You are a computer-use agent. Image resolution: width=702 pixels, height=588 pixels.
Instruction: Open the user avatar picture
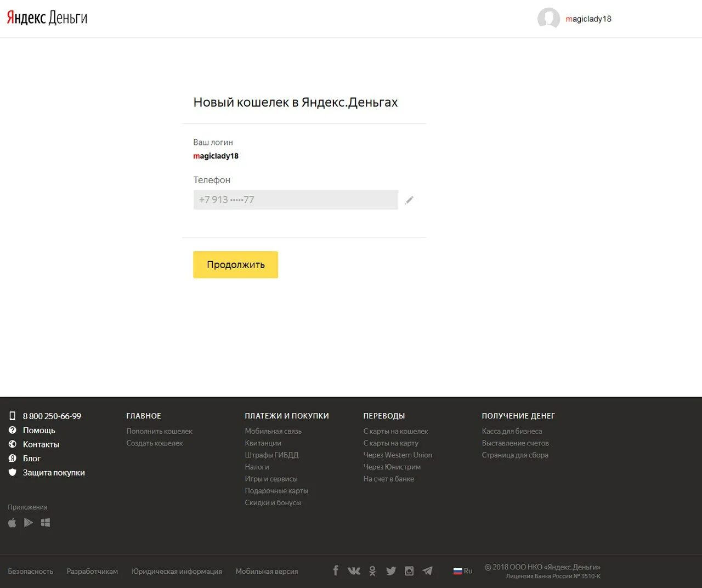click(x=548, y=19)
